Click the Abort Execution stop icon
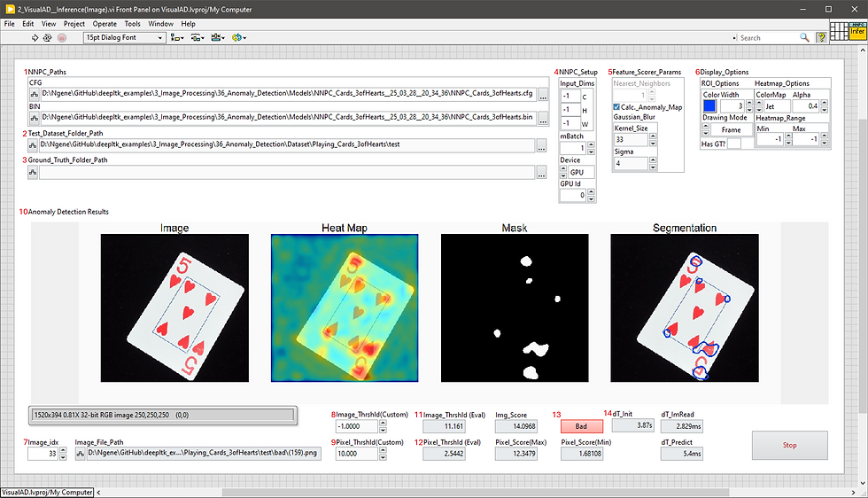 click(62, 38)
